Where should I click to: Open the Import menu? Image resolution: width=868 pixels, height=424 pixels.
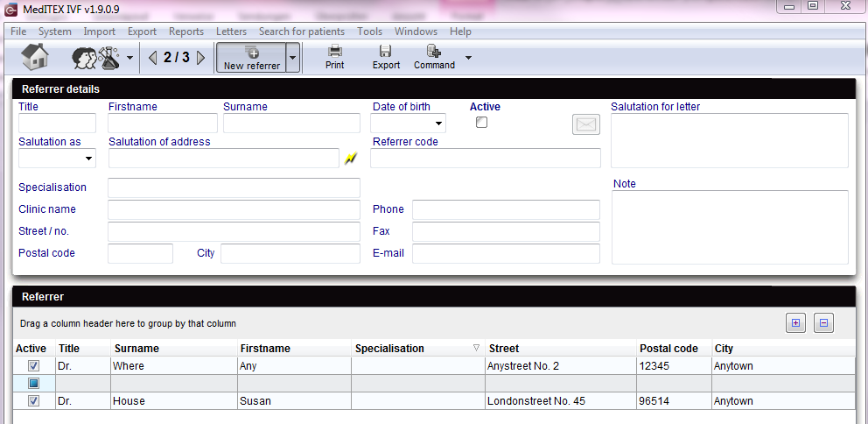pyautogui.click(x=100, y=32)
